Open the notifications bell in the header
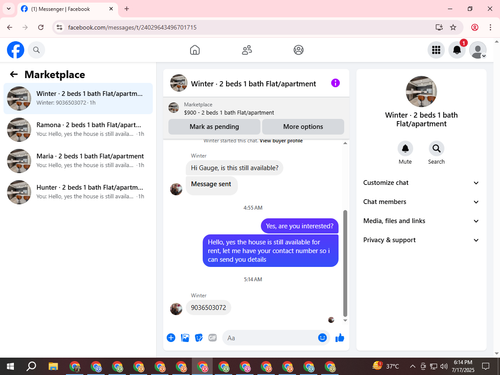Screen dimensions: 500x375 457,50
